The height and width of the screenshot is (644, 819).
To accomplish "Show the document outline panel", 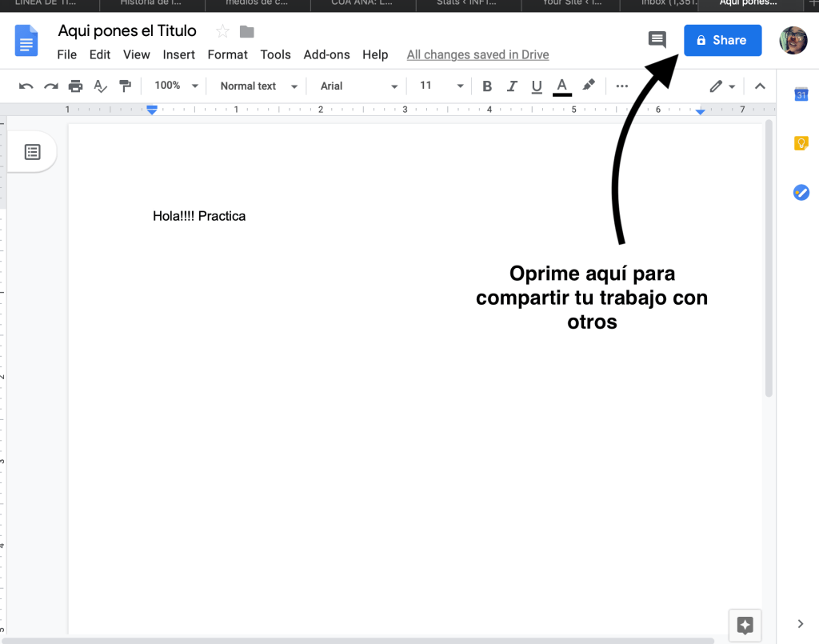I will pos(32,152).
